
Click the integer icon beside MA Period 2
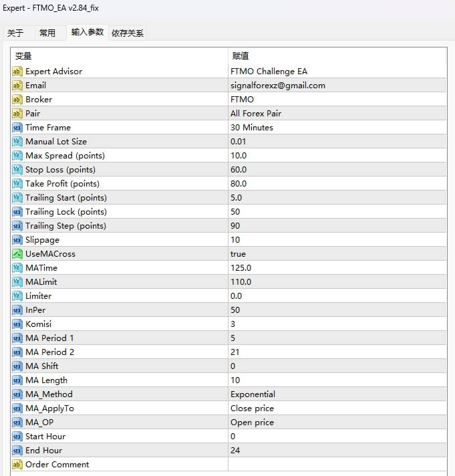click(x=17, y=352)
